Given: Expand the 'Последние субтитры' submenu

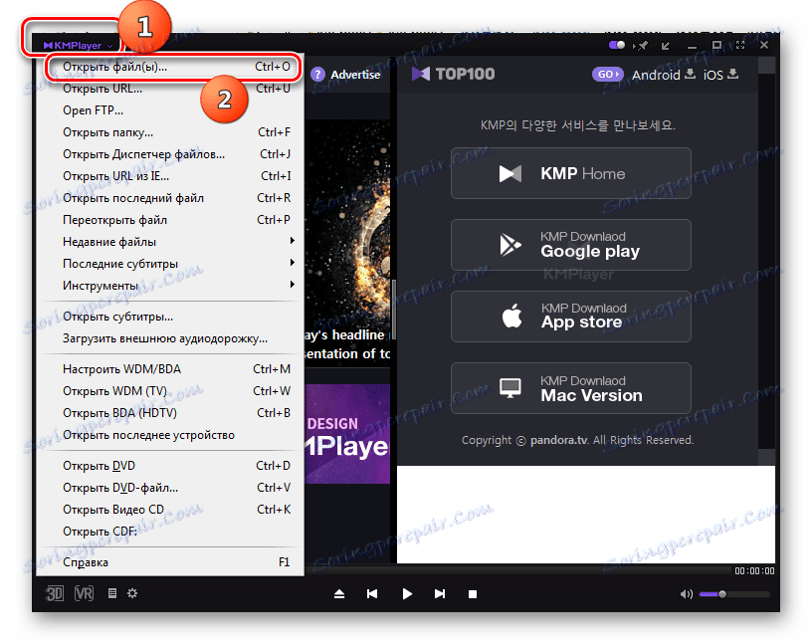Looking at the screenshot, I should coord(170,263).
